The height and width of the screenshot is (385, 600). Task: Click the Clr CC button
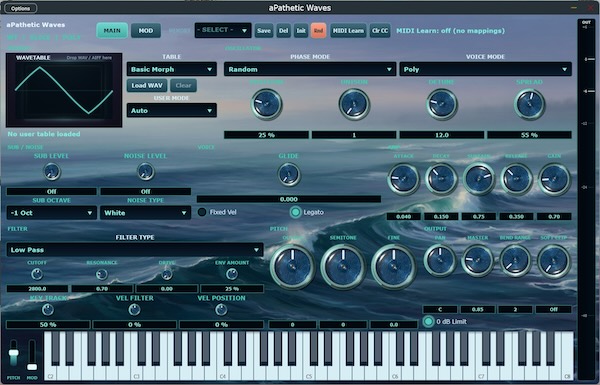coord(380,31)
